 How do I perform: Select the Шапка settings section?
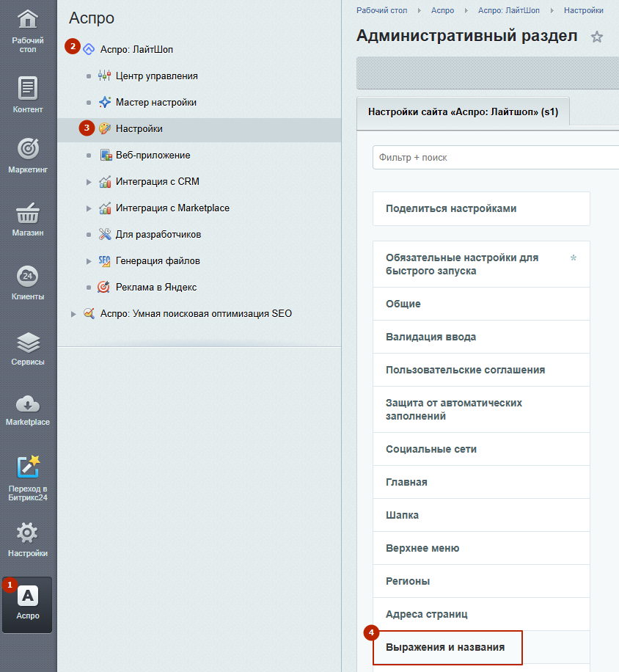click(x=481, y=515)
